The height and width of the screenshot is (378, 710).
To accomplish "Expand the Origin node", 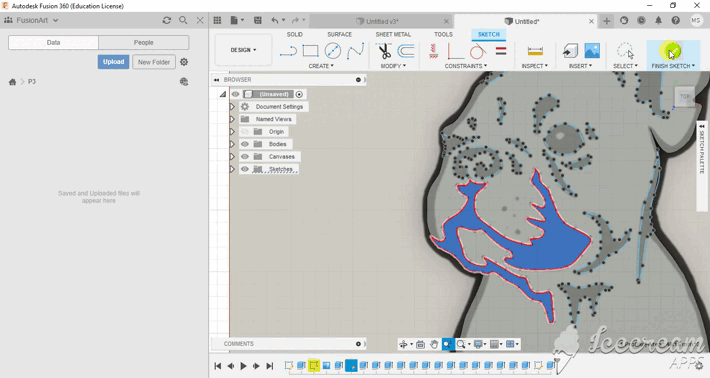I will pos(232,132).
